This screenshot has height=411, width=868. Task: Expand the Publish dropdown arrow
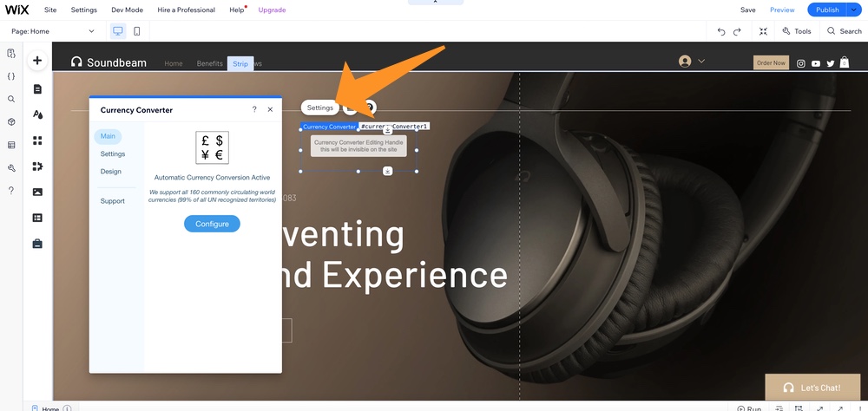pyautogui.click(x=852, y=10)
